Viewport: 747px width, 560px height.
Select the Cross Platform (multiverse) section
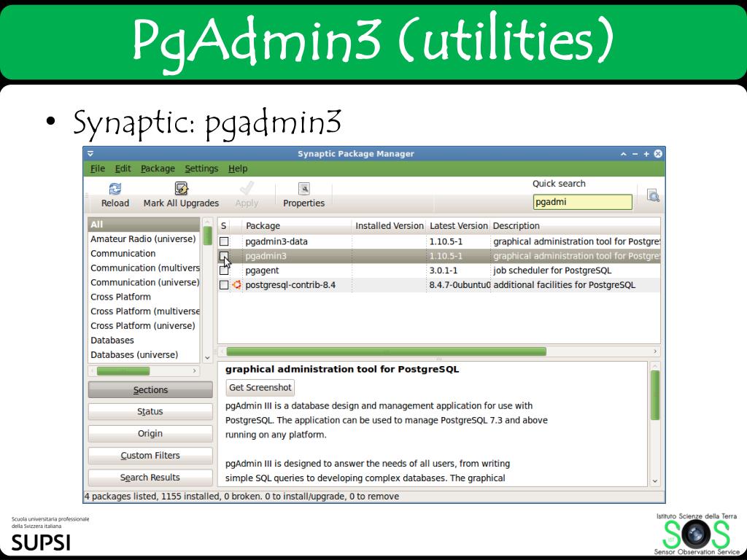coord(144,311)
